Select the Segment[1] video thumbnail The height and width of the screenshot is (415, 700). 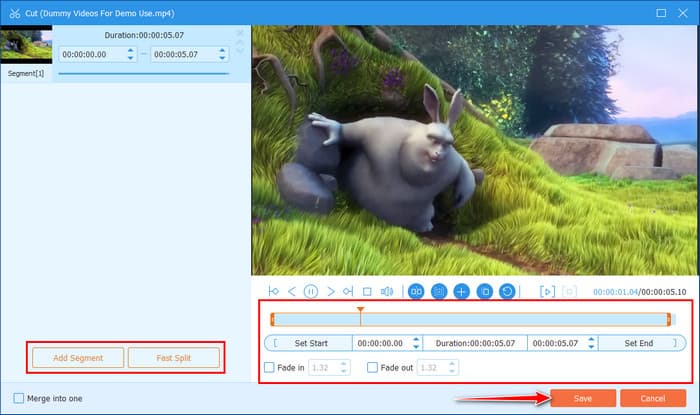point(26,46)
